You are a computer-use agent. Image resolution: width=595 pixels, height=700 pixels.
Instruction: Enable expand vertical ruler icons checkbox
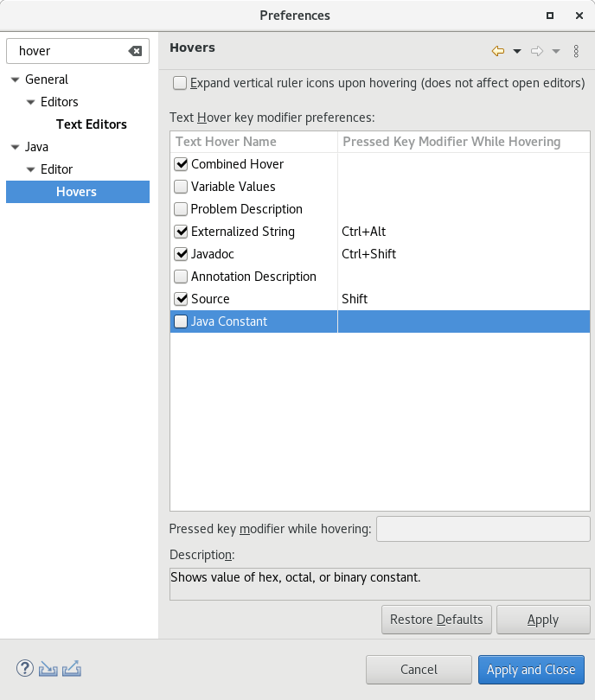(x=180, y=83)
